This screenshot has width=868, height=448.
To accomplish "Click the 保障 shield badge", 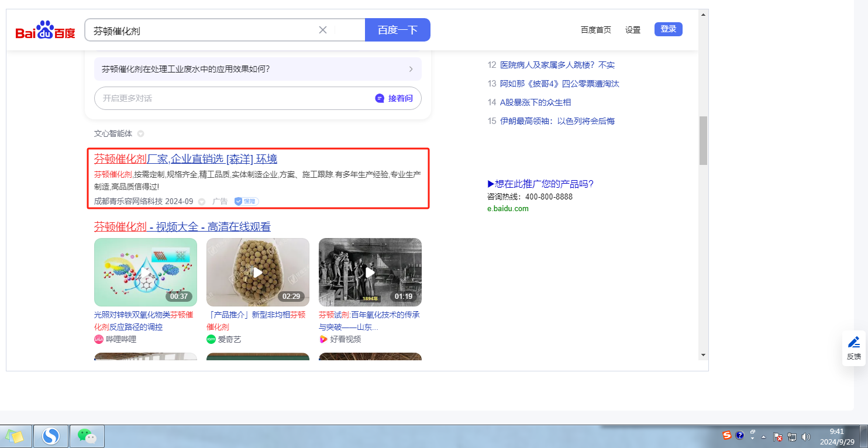I will click(x=246, y=201).
